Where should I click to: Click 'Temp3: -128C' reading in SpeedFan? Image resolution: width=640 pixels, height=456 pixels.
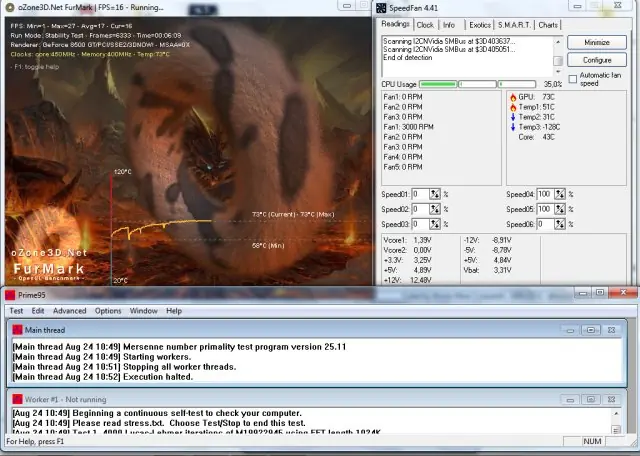click(x=539, y=127)
